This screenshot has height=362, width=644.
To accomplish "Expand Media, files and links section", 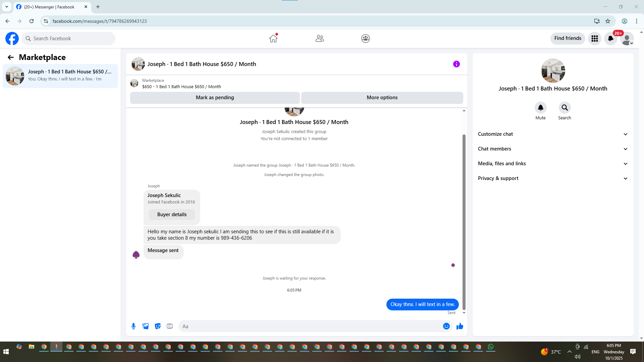I will pos(553,164).
